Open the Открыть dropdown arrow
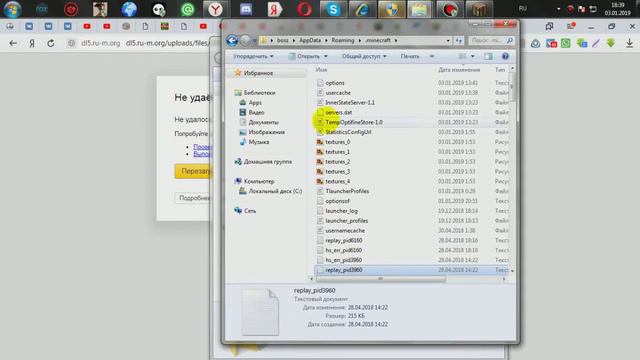 point(326,56)
